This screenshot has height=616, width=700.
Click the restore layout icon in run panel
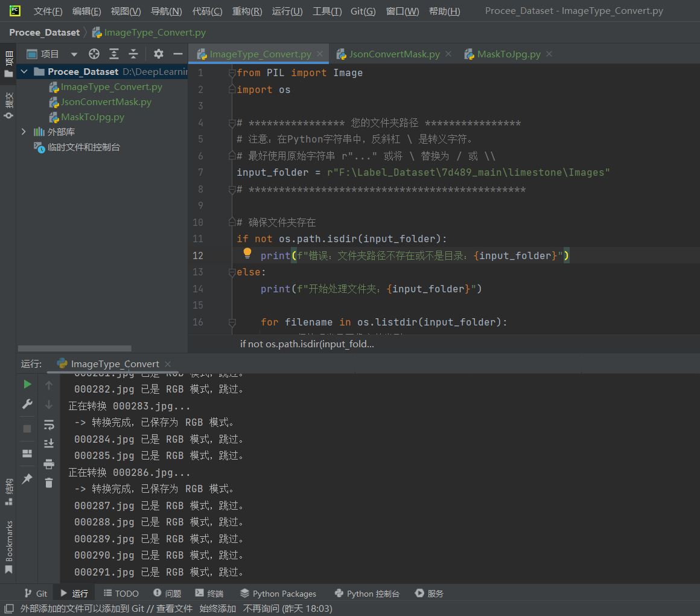click(27, 454)
